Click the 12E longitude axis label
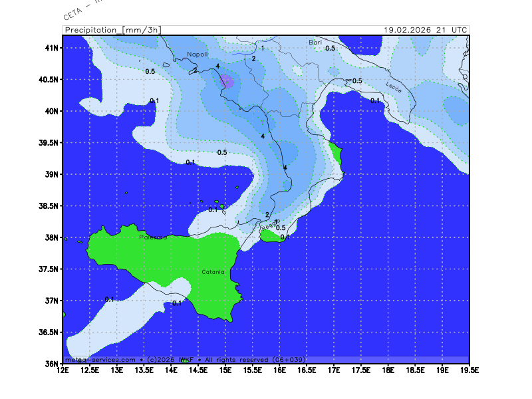The width and height of the screenshot is (532, 399). click(x=63, y=370)
